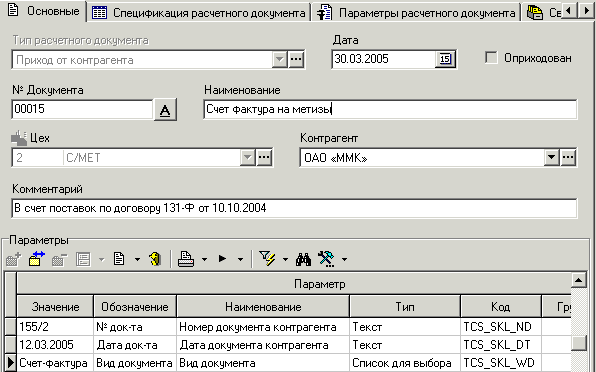Click the disabled remove-parameter icon
Viewport: 596px width, 372px height.
[x=60, y=260]
